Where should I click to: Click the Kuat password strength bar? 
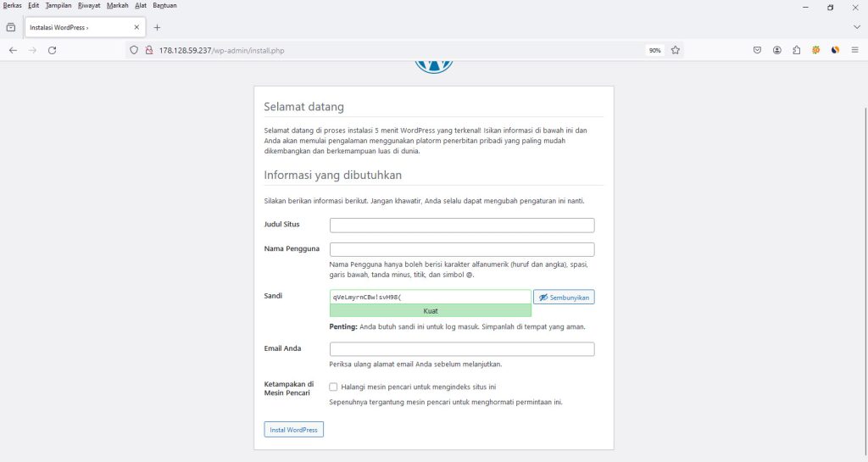[x=430, y=311]
